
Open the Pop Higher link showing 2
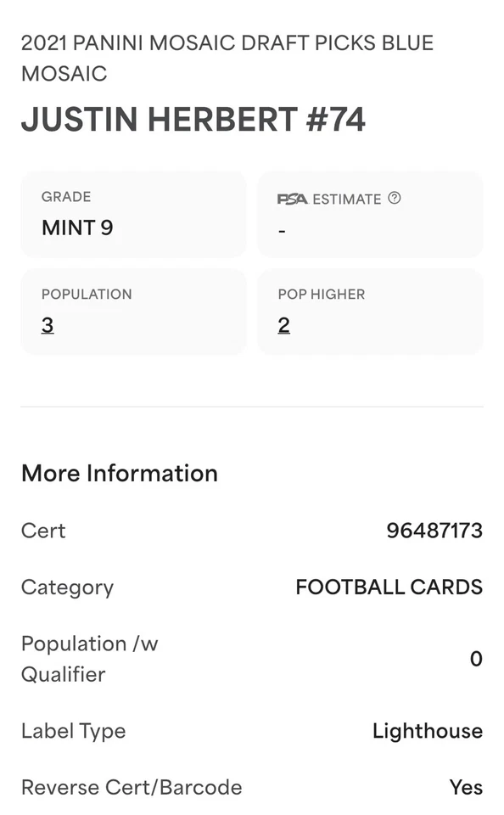(x=283, y=325)
